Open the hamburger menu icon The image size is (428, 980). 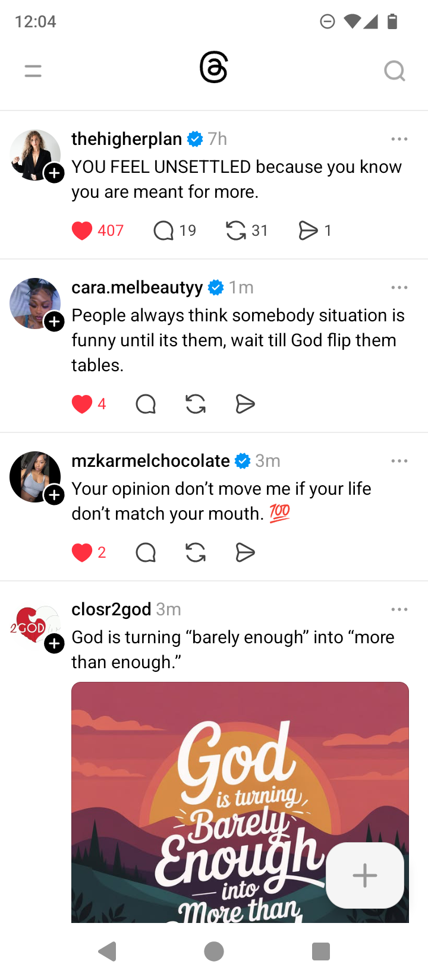33,71
